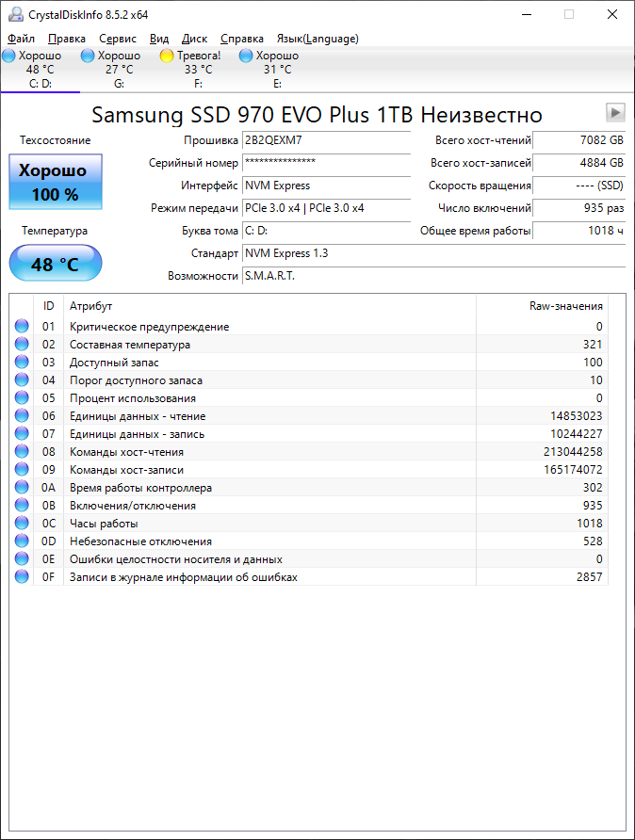Click the next disk arrow button

(615, 112)
